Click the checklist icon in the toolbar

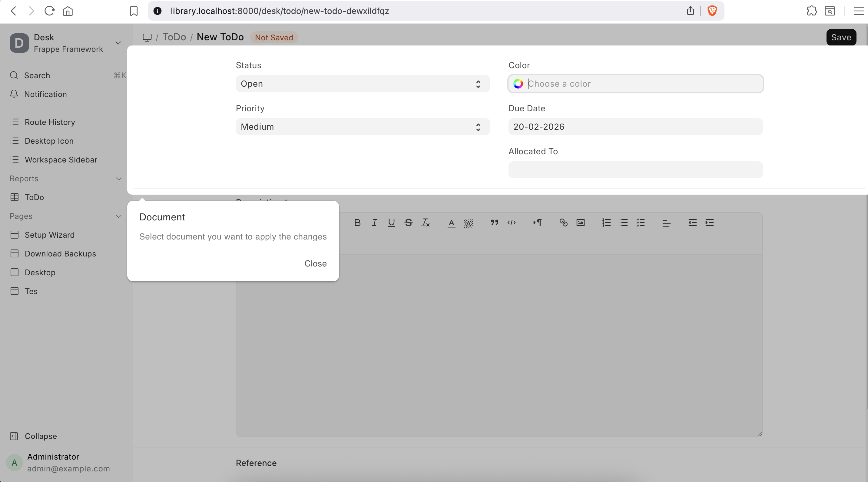coord(640,223)
